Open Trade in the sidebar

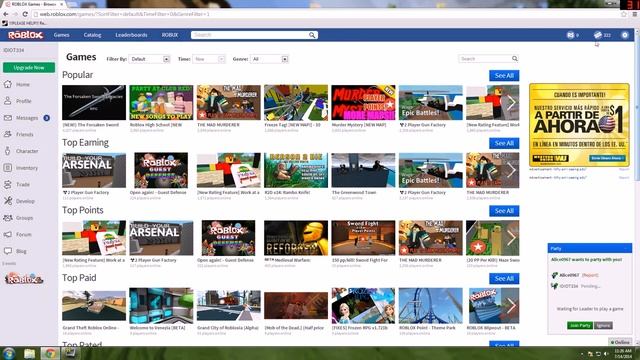click(x=17, y=184)
